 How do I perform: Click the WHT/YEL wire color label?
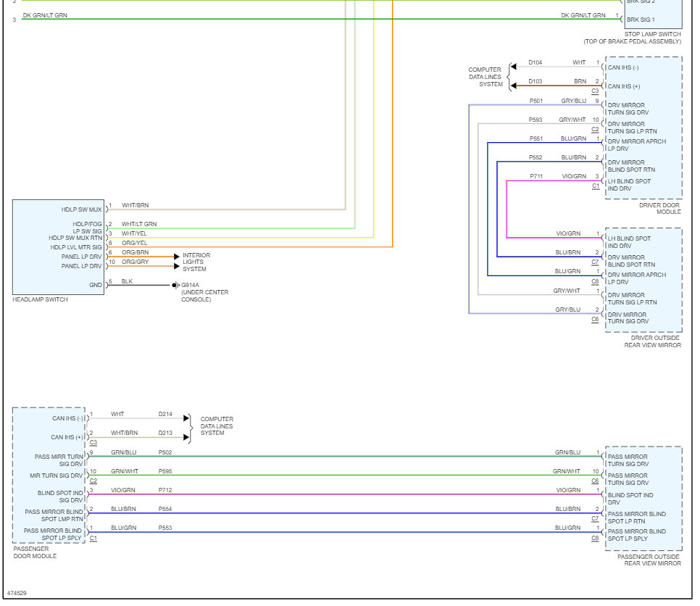(x=134, y=233)
